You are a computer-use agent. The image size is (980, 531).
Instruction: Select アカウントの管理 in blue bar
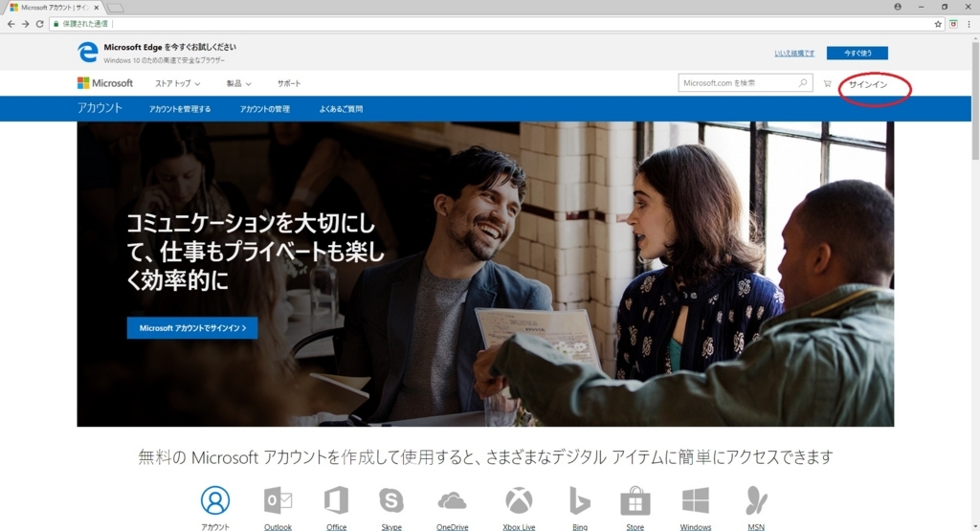tap(265, 109)
